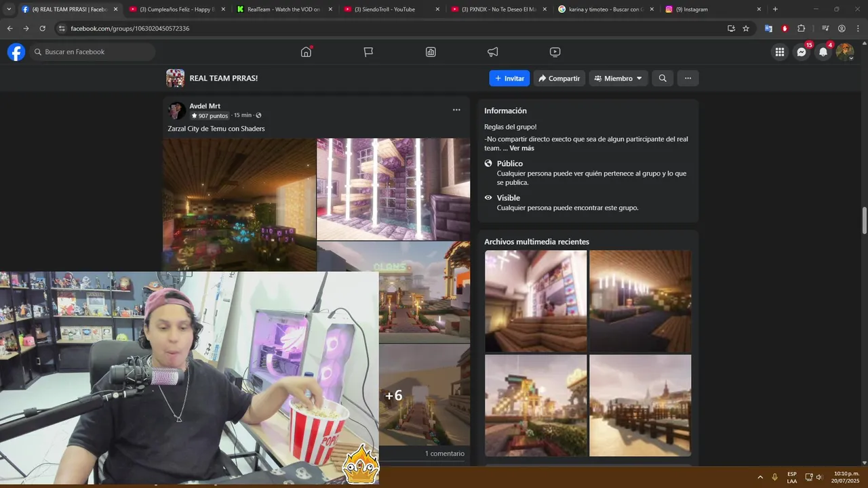Open the Chrome profile icon
This screenshot has height=488, width=868.
click(x=842, y=28)
